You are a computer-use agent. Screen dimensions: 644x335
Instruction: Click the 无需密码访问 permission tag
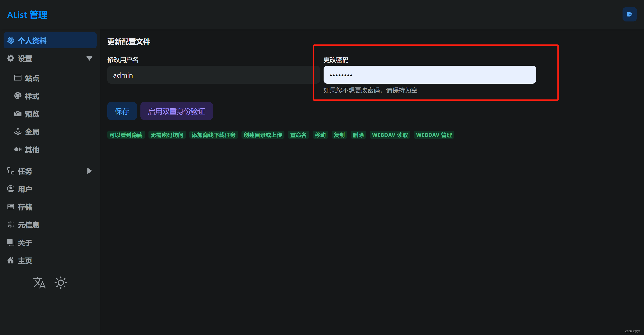tap(167, 135)
